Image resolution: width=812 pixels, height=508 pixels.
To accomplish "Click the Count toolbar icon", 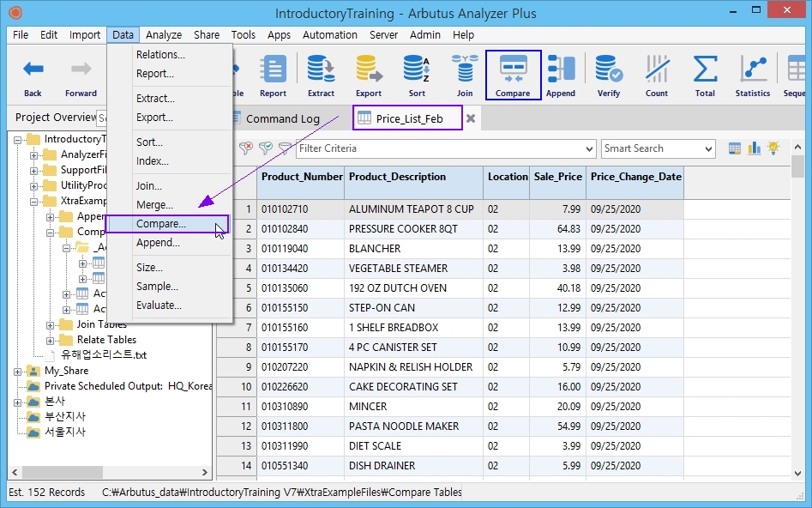I will (657, 69).
